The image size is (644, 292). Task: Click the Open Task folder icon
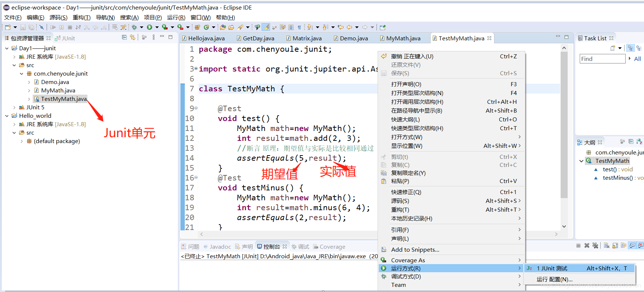click(231, 27)
